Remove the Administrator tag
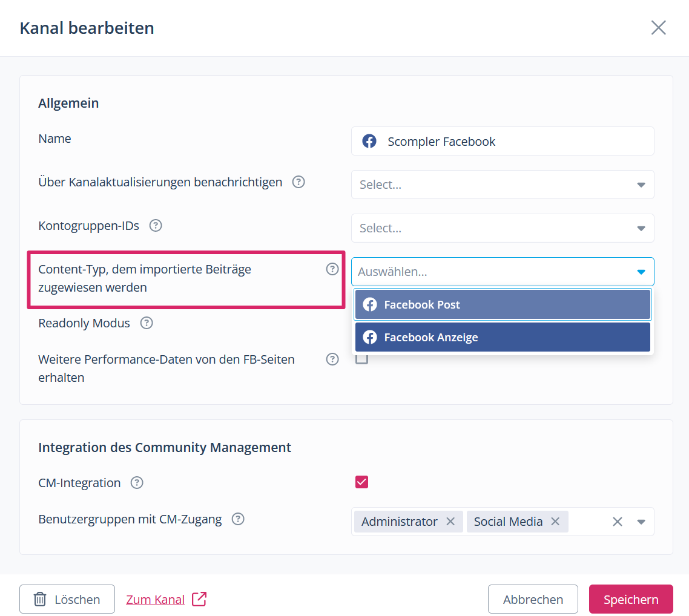This screenshot has height=616, width=689. click(450, 522)
